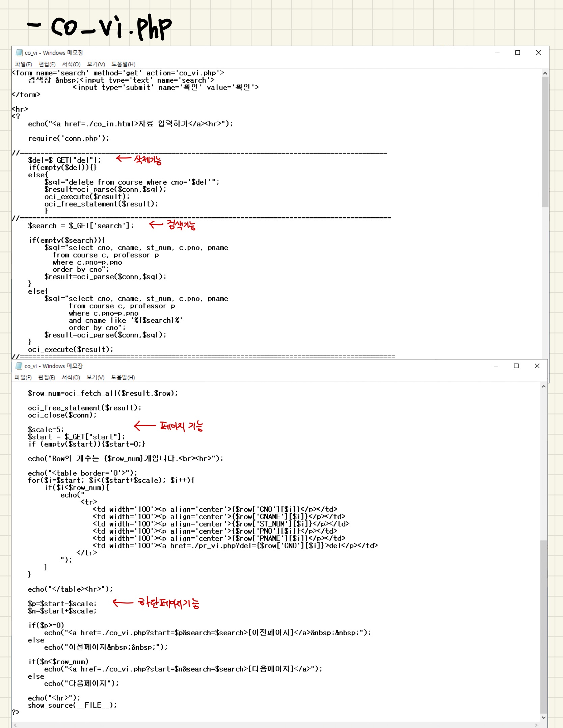Click the line "$scale=5;"
Image resolution: width=563 pixels, height=728 pixels.
[46, 430]
